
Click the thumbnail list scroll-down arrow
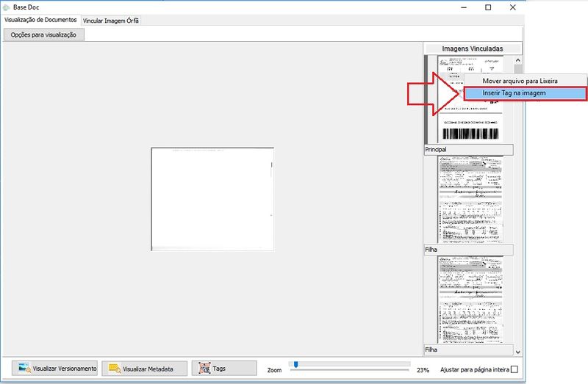[x=517, y=352]
